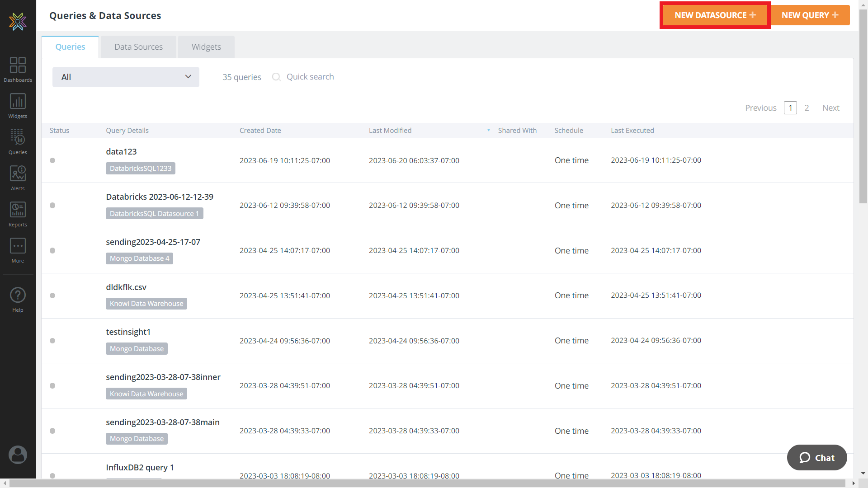Click the status dot for data123
Image resolution: width=868 pixels, height=488 pixels.
click(52, 160)
